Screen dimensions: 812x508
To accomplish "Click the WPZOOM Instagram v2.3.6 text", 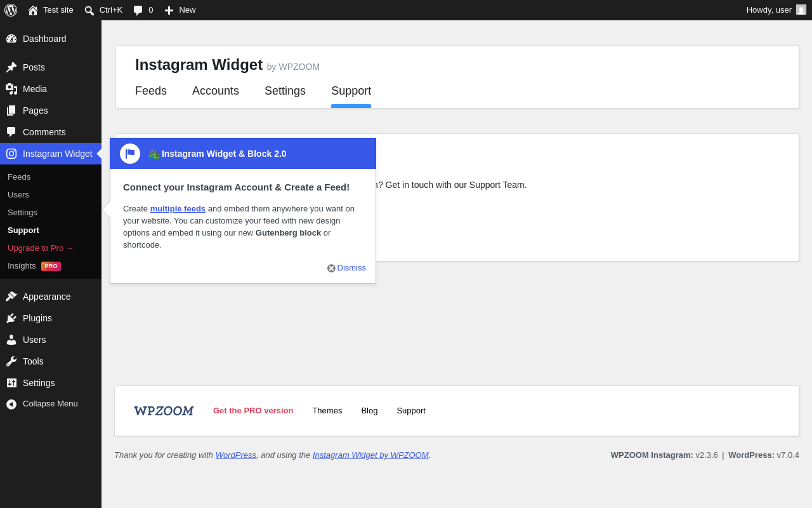I will (664, 455).
